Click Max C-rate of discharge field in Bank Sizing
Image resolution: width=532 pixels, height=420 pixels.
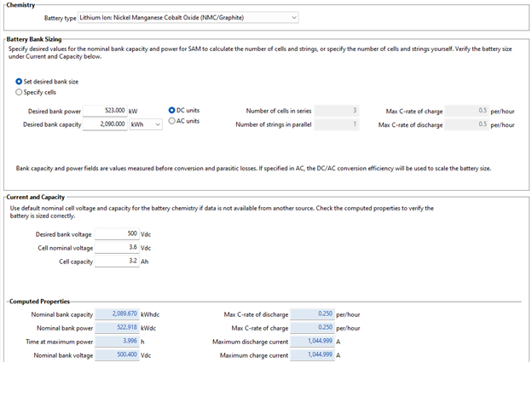coord(467,124)
